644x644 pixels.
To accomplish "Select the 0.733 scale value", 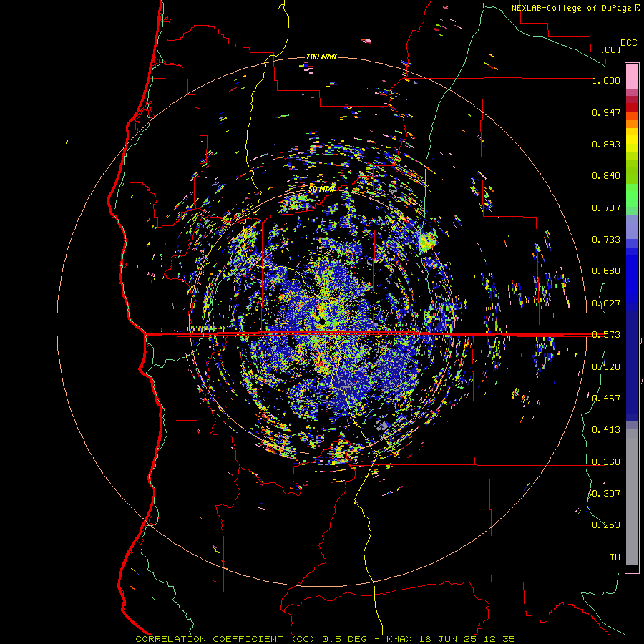I will [x=606, y=240].
